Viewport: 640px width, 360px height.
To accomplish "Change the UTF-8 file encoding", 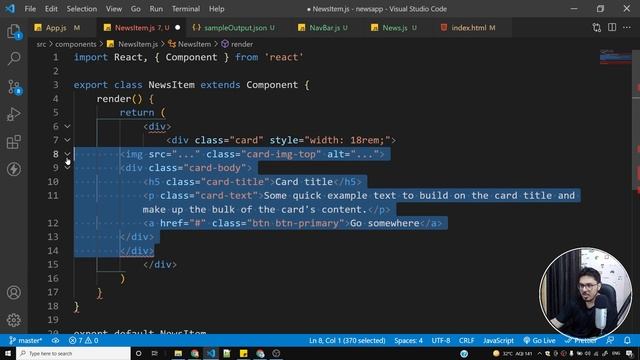I will point(441,340).
